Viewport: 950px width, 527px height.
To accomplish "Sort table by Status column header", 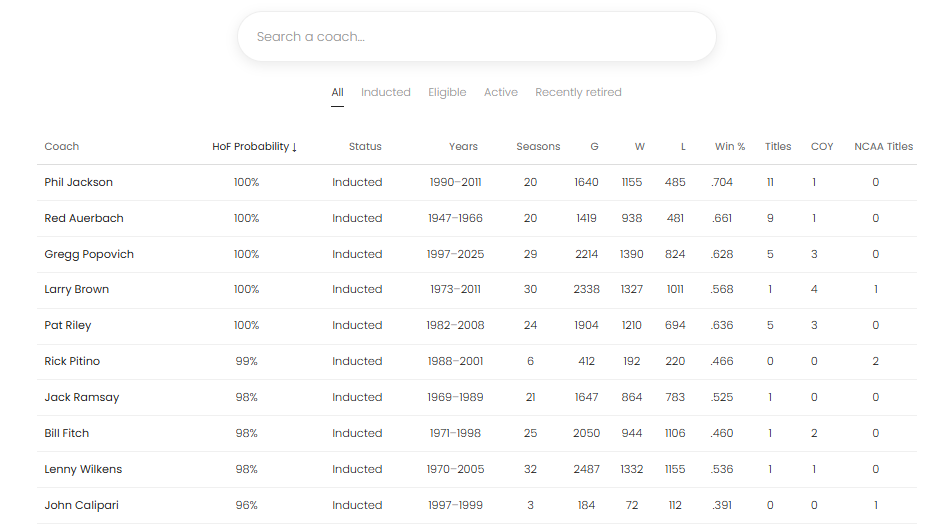I will pyautogui.click(x=365, y=146).
